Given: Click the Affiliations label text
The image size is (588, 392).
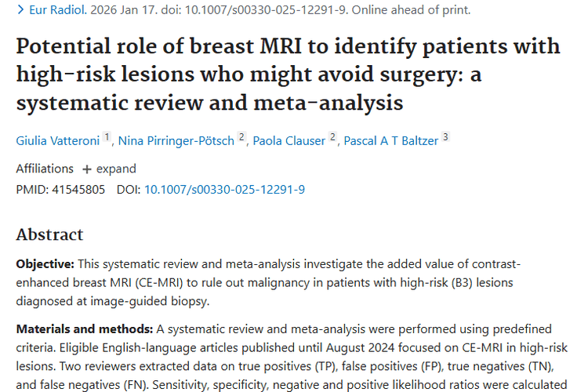Looking at the screenshot, I should coord(45,169).
